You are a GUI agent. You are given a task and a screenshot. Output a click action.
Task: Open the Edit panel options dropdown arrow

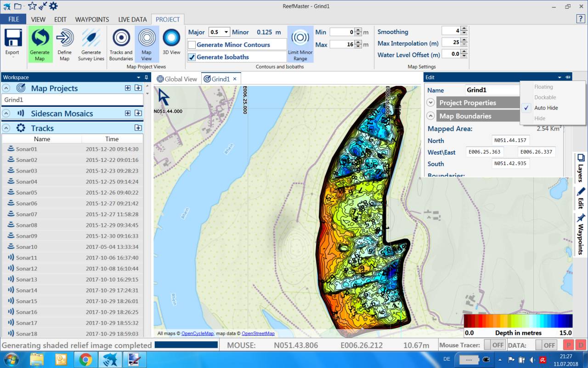click(x=560, y=77)
